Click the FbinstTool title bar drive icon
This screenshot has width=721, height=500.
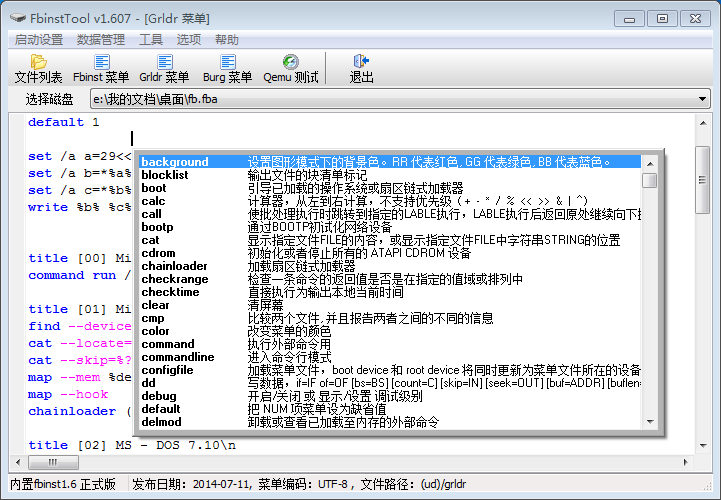[18, 18]
